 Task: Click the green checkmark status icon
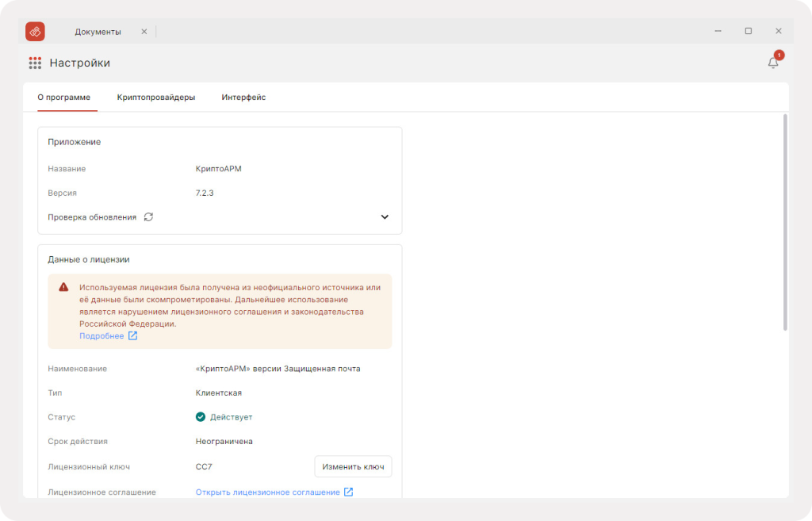tap(201, 417)
